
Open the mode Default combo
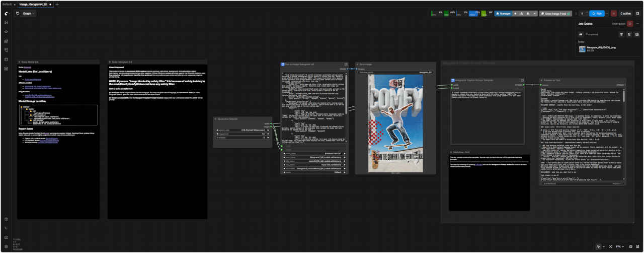pyautogui.click(x=314, y=172)
